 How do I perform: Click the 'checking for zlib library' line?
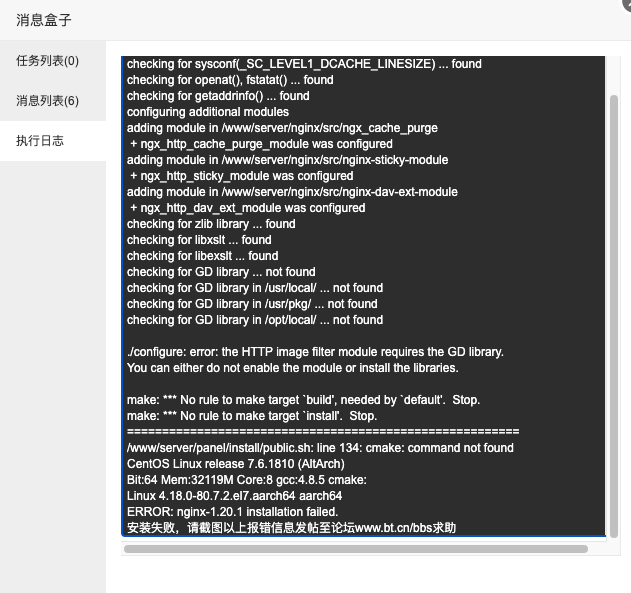(x=211, y=224)
